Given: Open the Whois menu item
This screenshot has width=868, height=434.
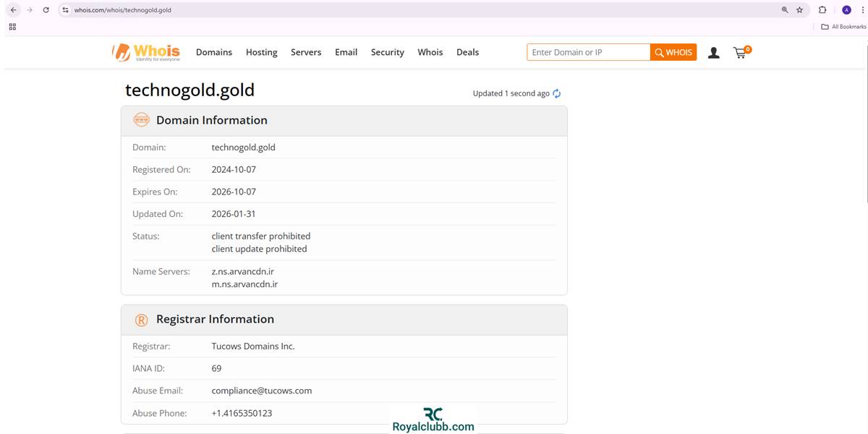Looking at the screenshot, I should point(430,52).
